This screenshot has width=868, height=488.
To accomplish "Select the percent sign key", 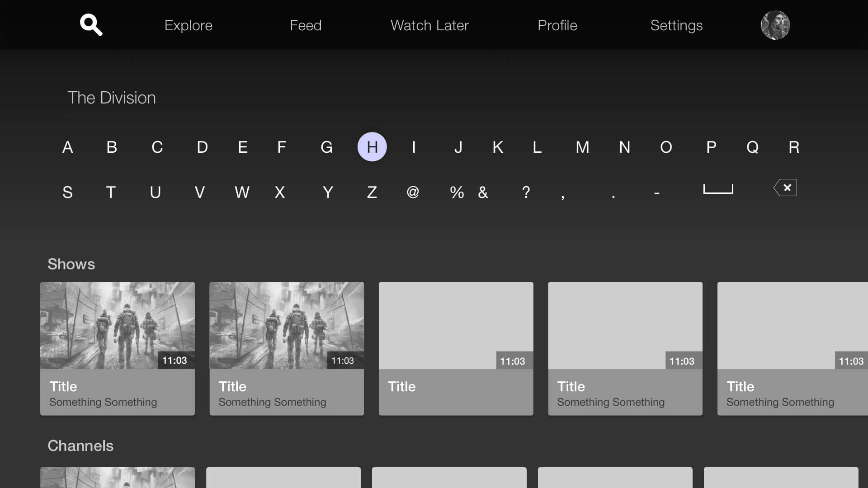I will 457,192.
